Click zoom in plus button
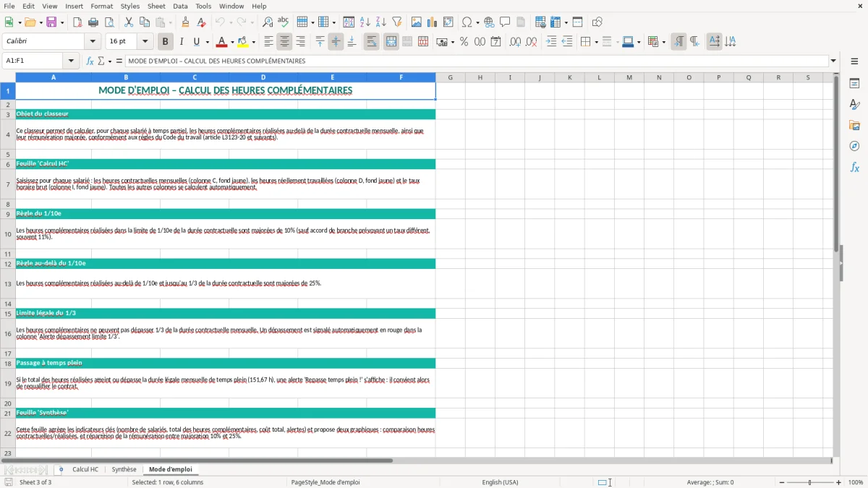This screenshot has height=488, width=868. [838, 482]
